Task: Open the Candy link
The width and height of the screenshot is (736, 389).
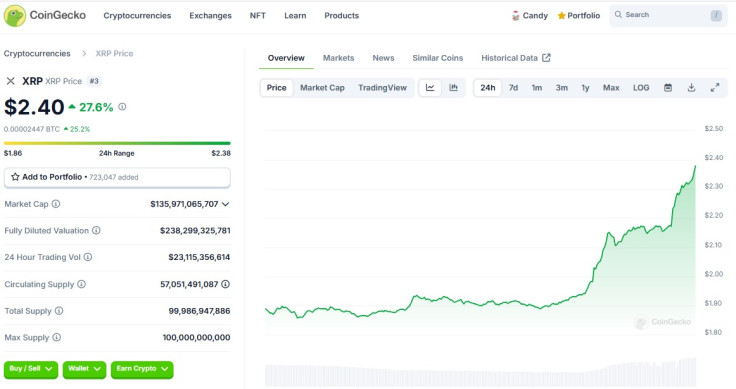Action: coord(530,16)
